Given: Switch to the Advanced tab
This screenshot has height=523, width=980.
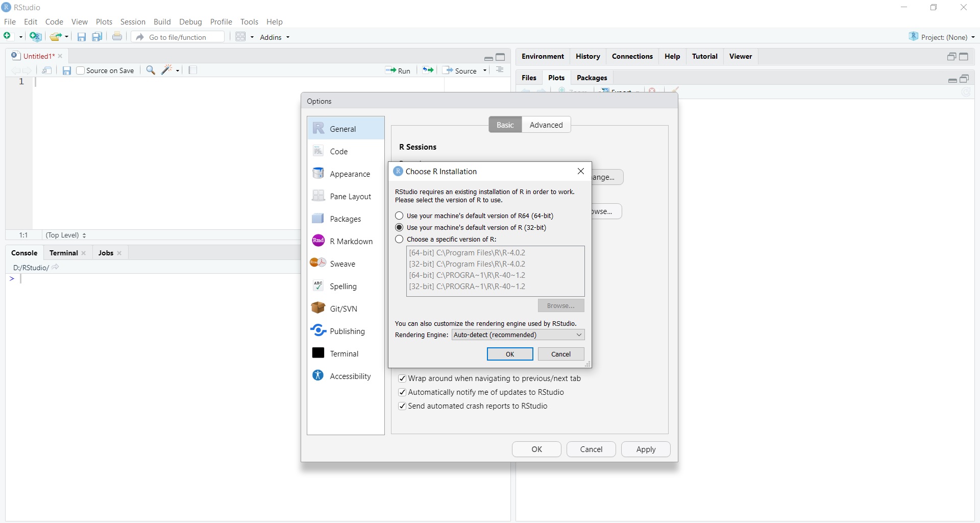Looking at the screenshot, I should coord(546,125).
